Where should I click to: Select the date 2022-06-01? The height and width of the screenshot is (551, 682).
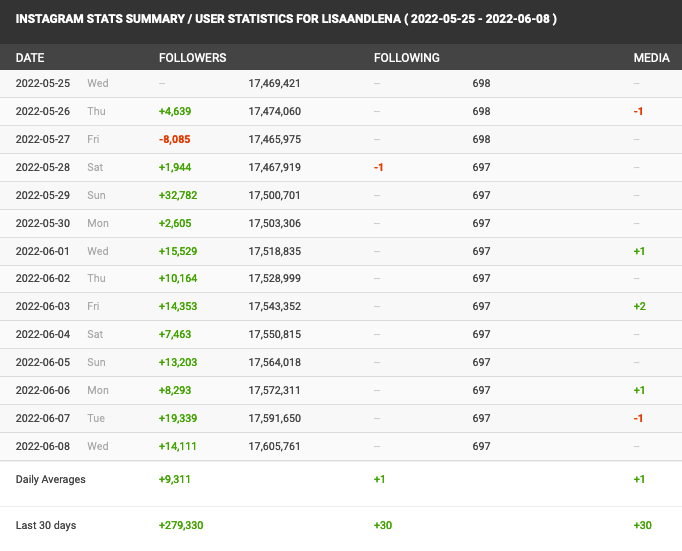43,251
